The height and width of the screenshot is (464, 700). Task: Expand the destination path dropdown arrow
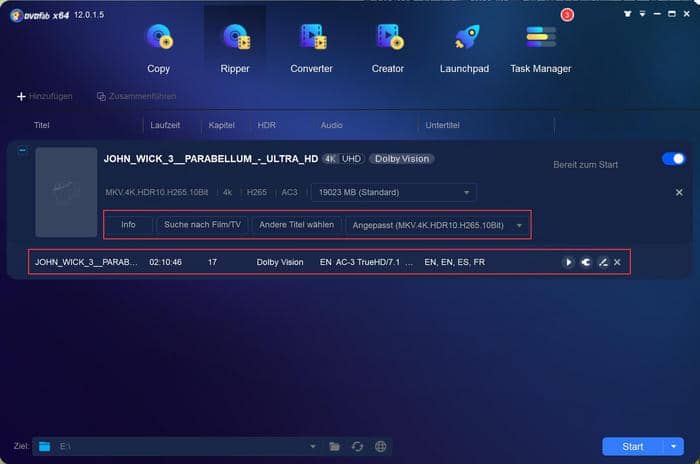click(x=312, y=446)
